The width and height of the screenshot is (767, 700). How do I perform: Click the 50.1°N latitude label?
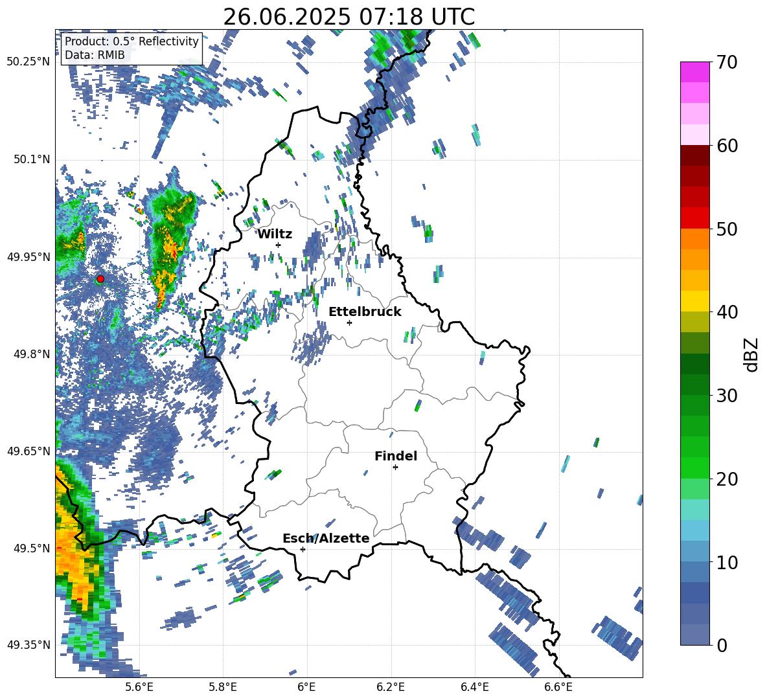31,159
